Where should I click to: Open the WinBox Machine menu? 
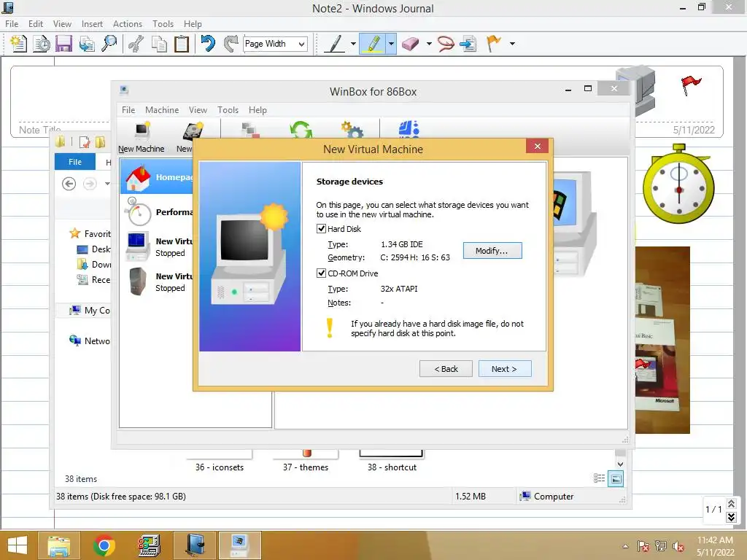(162, 110)
